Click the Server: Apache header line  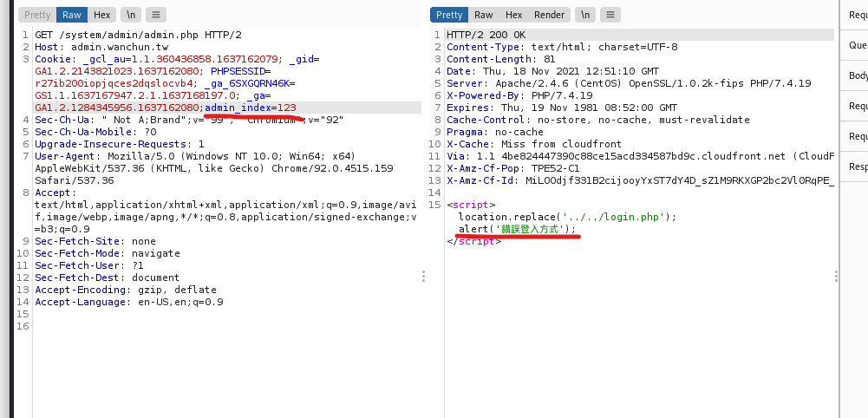click(629, 83)
